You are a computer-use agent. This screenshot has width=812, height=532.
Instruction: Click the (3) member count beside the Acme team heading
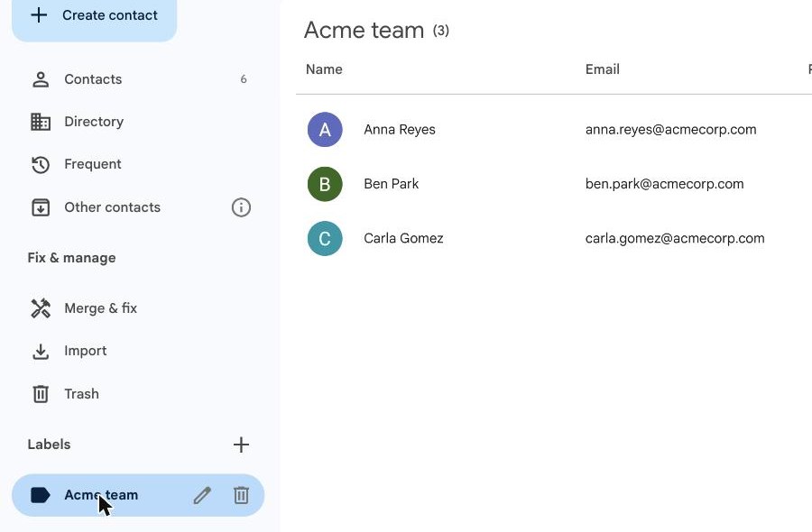click(x=441, y=31)
